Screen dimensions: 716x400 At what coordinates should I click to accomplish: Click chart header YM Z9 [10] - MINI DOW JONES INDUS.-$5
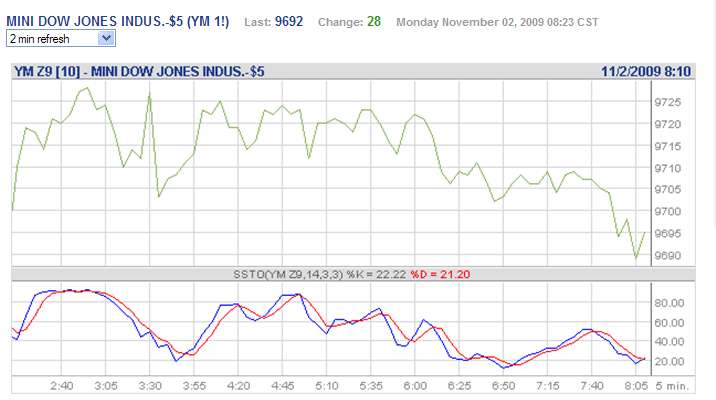tap(139, 72)
